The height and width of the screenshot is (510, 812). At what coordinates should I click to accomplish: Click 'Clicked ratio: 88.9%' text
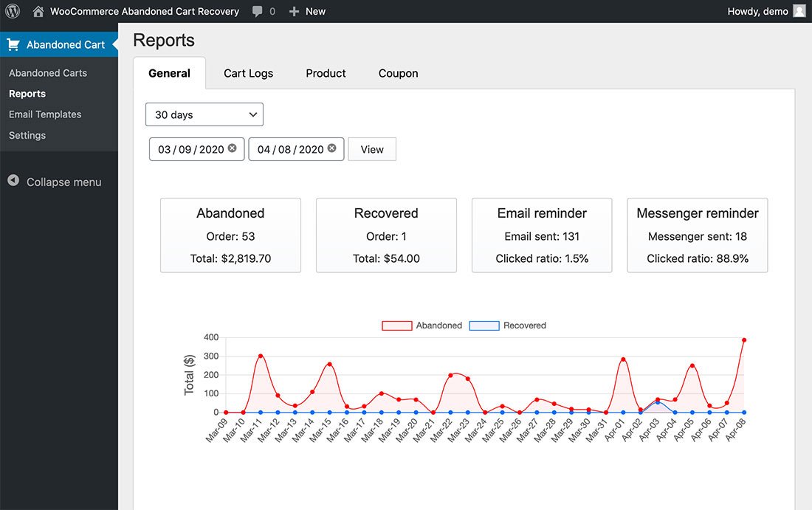[698, 258]
